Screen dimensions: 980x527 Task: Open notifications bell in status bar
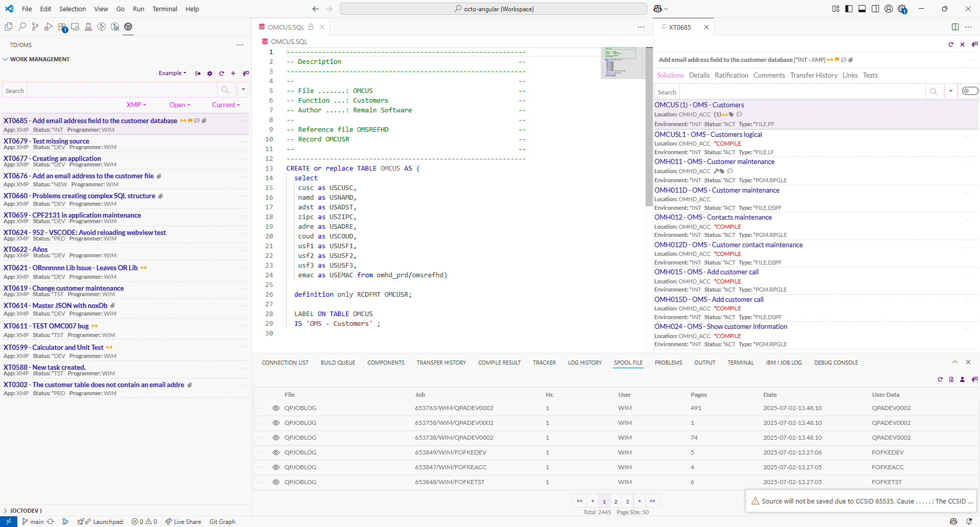pyautogui.click(x=969, y=521)
